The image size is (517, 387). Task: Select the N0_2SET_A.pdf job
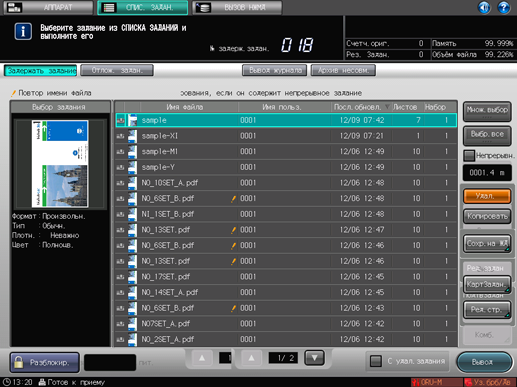[x=286, y=340]
